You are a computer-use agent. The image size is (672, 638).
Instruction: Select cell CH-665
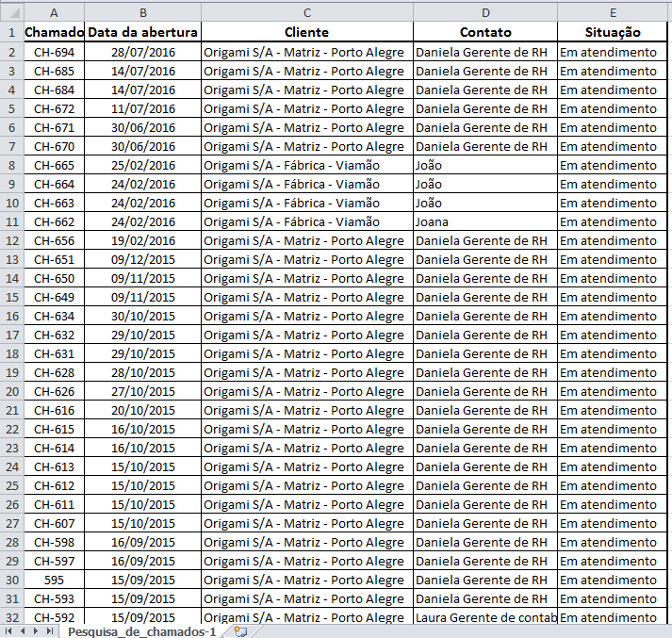tap(54, 166)
